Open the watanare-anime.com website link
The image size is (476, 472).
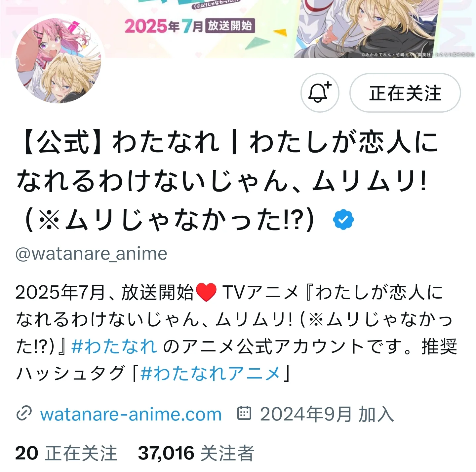click(131, 414)
